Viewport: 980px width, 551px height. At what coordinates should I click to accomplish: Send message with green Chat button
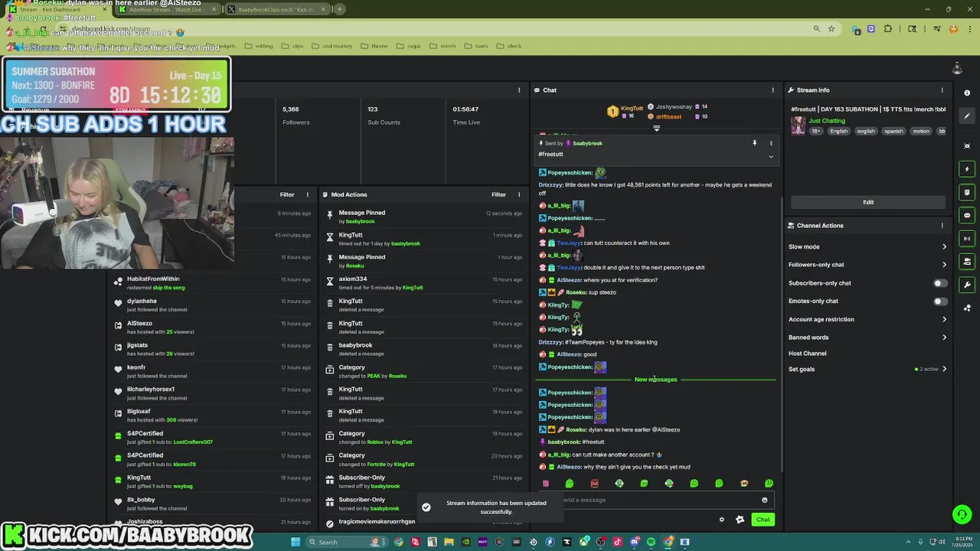click(x=763, y=520)
